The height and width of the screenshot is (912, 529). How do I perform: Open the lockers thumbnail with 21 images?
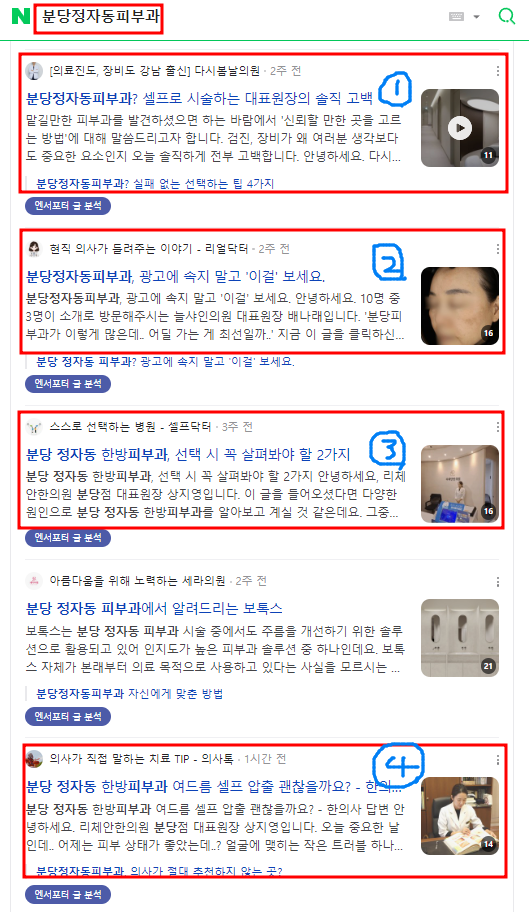coord(460,638)
